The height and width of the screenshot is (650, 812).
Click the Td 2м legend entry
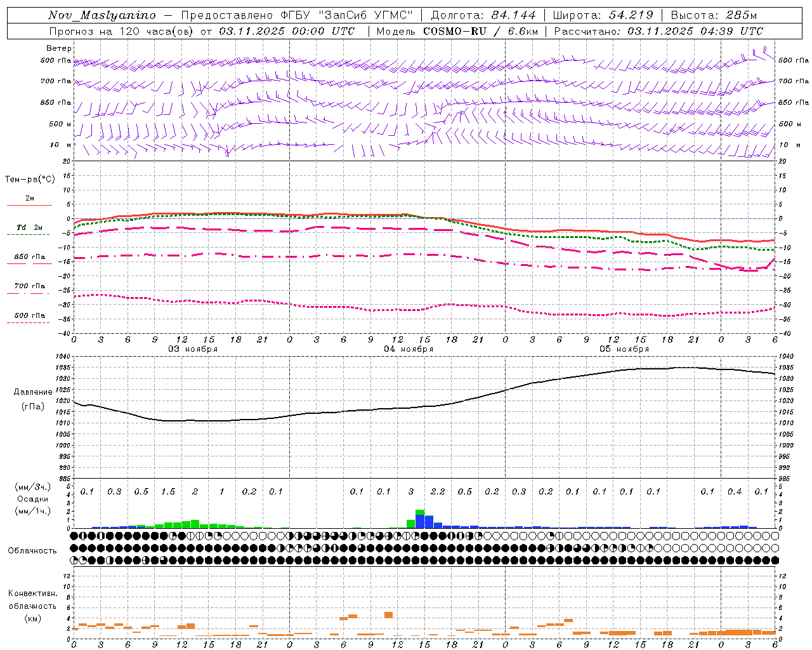coord(29,227)
